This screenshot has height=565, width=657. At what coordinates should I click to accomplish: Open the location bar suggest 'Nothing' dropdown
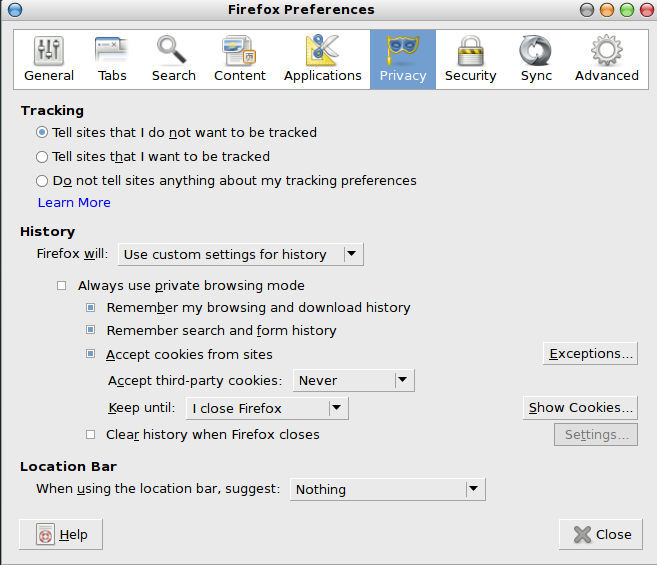tap(388, 489)
